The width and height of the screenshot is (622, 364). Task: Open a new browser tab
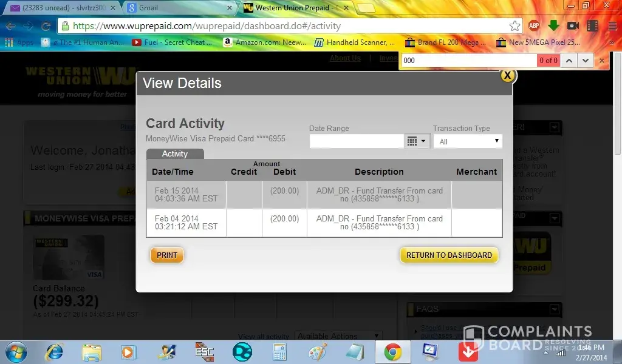click(365, 8)
